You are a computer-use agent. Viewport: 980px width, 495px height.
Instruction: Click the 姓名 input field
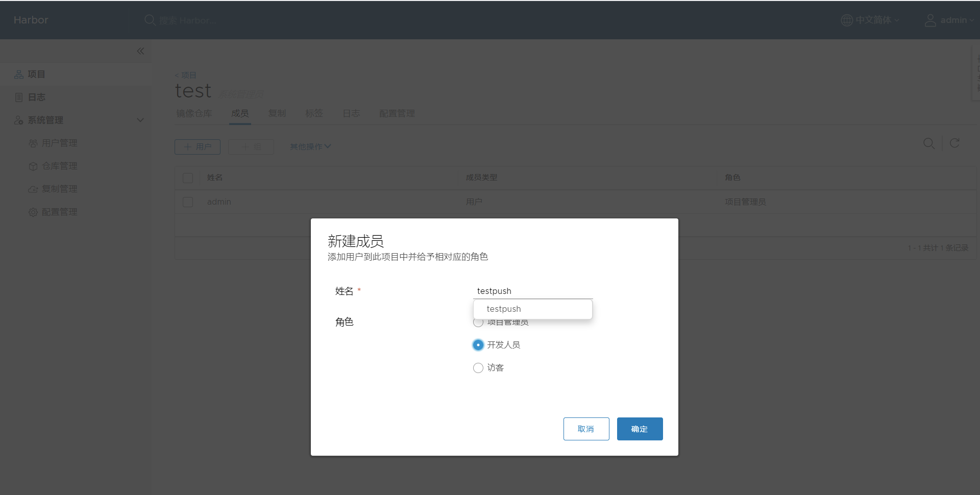532,291
